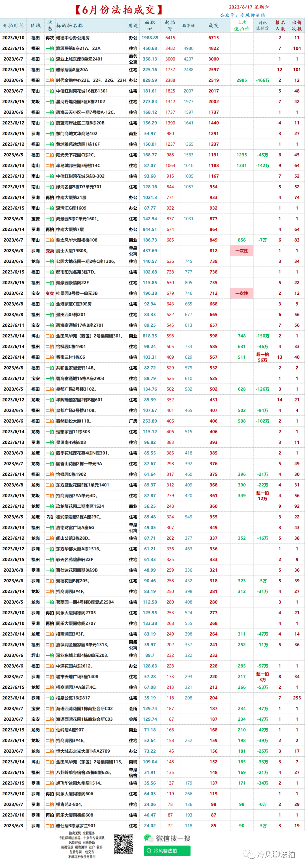The width and height of the screenshot is (305, 868).
Task: Select the 诺德中心办公用房 row name
Action: (73, 38)
